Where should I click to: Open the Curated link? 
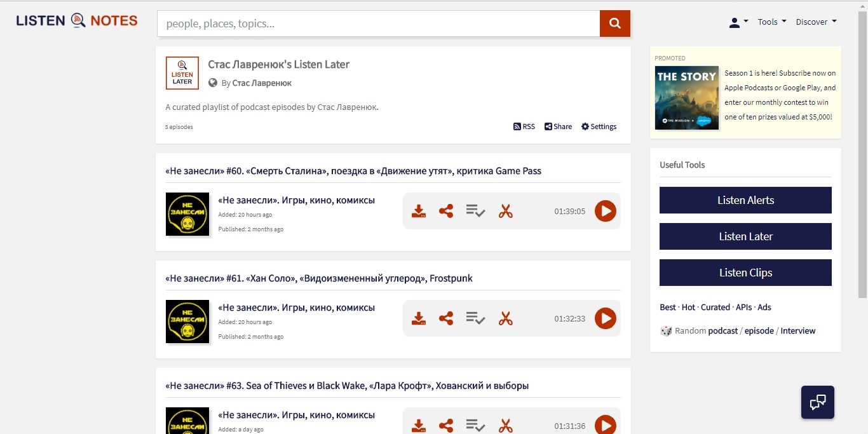coord(715,307)
